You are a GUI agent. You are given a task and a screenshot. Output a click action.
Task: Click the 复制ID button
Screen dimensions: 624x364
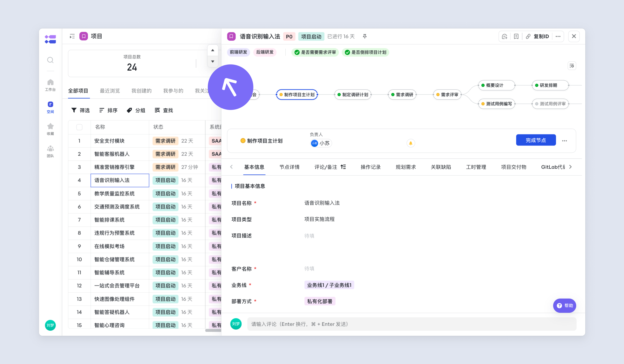point(538,36)
